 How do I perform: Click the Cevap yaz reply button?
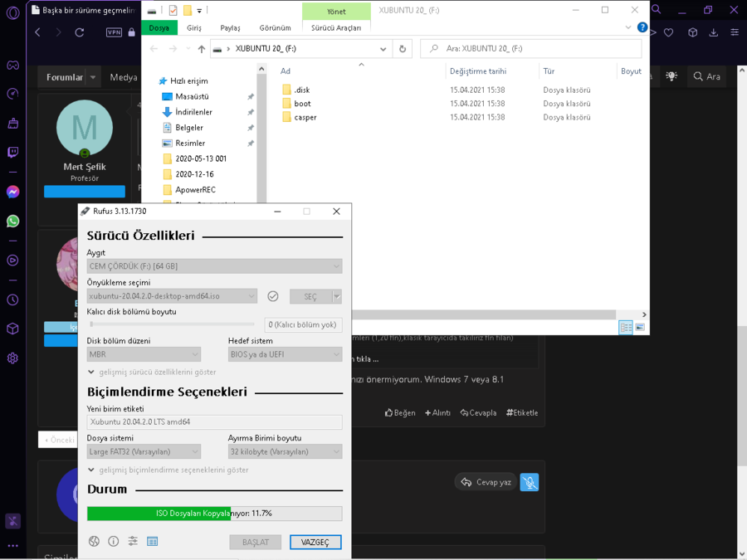coord(486,482)
